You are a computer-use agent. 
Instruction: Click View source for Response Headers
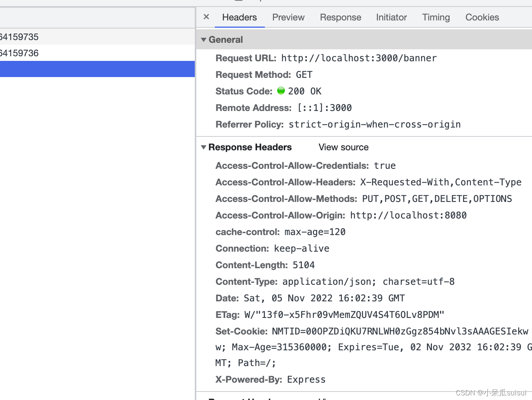[x=343, y=147]
